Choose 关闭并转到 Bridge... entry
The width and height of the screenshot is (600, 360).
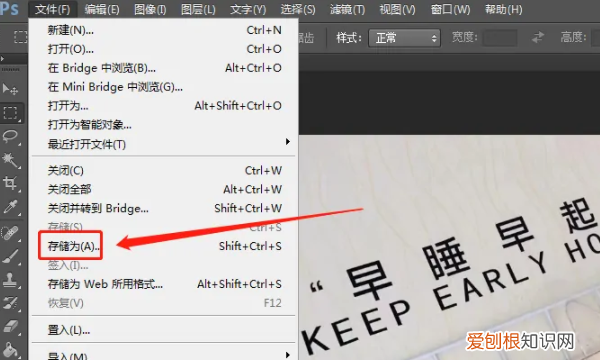pyautogui.click(x=164, y=209)
